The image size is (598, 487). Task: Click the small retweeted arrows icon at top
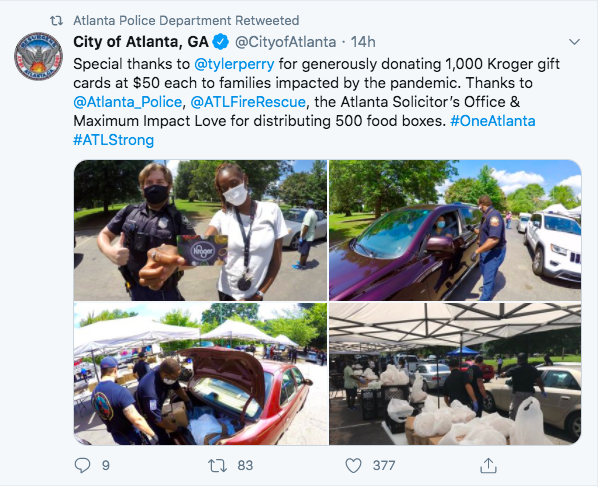(56, 21)
